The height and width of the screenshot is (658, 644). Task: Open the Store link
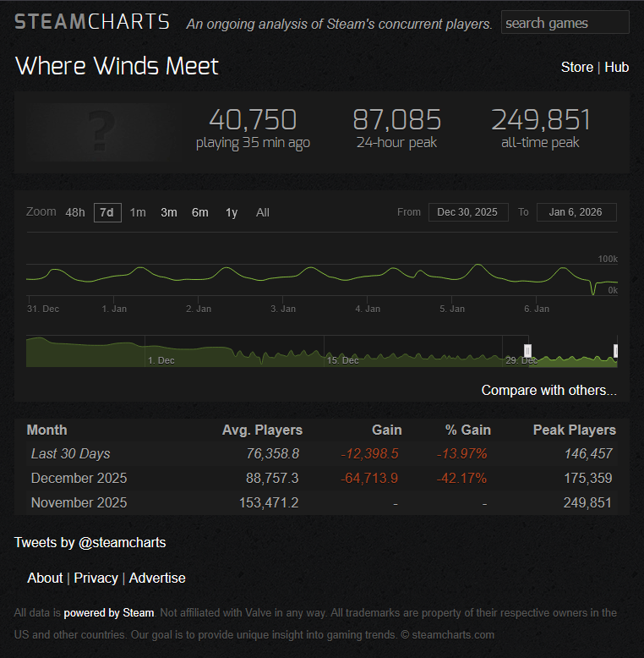(x=577, y=67)
